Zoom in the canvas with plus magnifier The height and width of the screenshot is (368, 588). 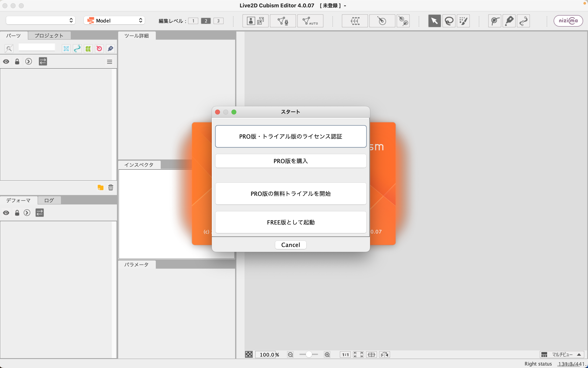[x=327, y=355]
